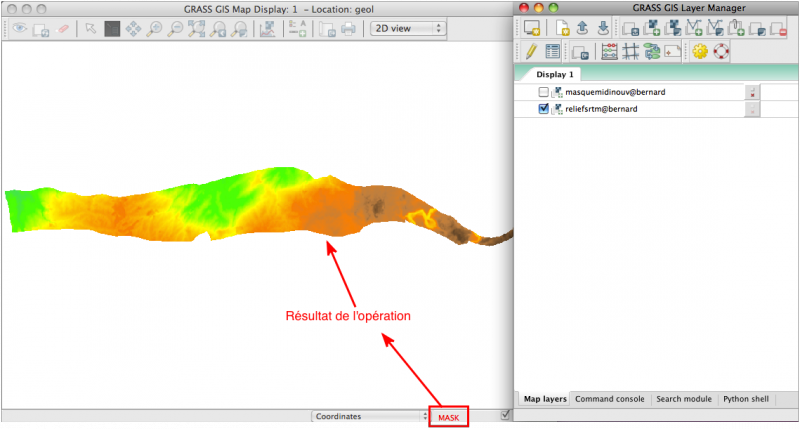Image resolution: width=800 pixels, height=429 pixels.
Task: Open the Coordinates status bar dropdown
Action: pos(369,416)
